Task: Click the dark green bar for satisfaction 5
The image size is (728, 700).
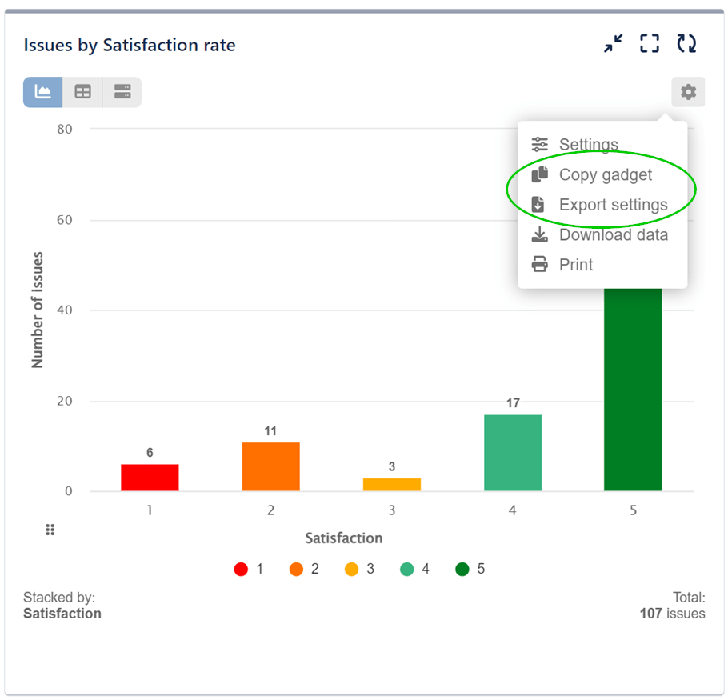Action: 633,389
